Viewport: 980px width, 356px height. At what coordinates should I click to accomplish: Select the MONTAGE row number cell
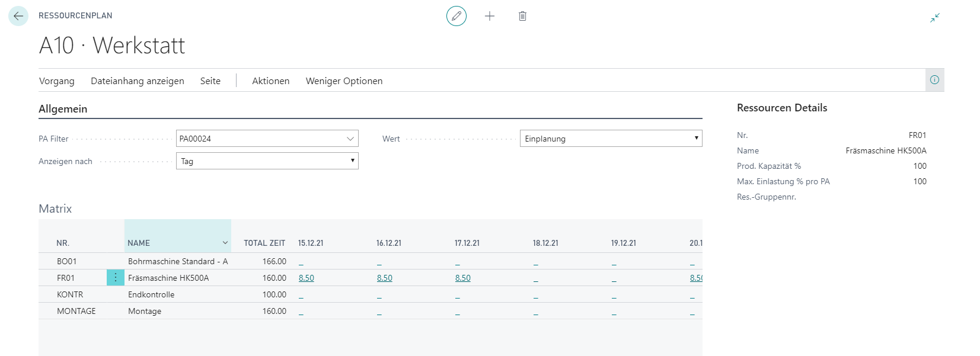(x=76, y=311)
